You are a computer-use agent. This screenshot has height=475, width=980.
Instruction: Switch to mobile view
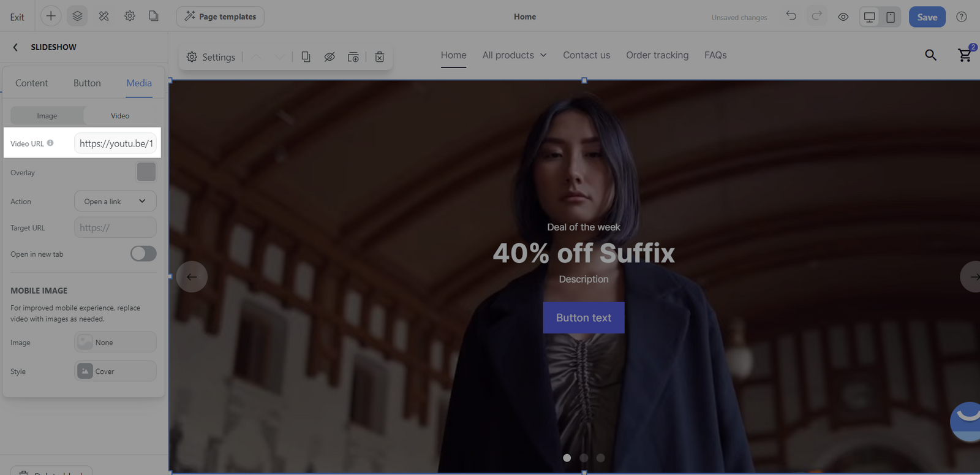pos(891,17)
